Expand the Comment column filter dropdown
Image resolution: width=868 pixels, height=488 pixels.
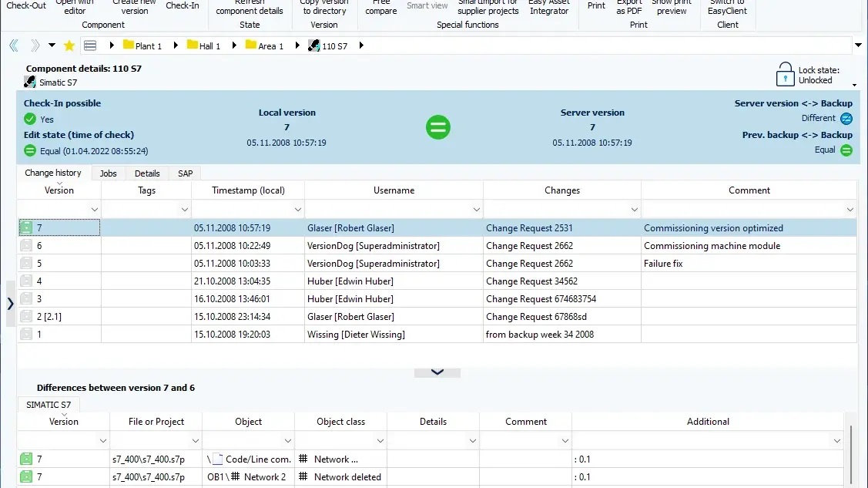tap(850, 210)
